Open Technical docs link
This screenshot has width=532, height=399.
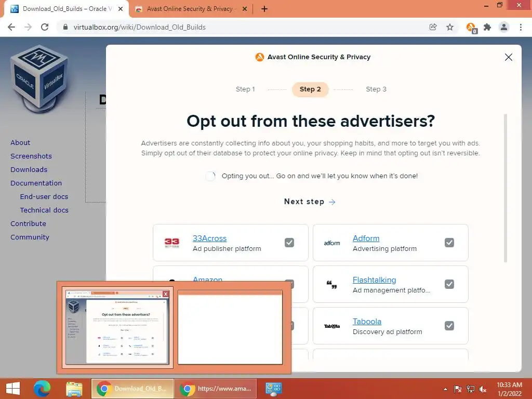point(44,210)
